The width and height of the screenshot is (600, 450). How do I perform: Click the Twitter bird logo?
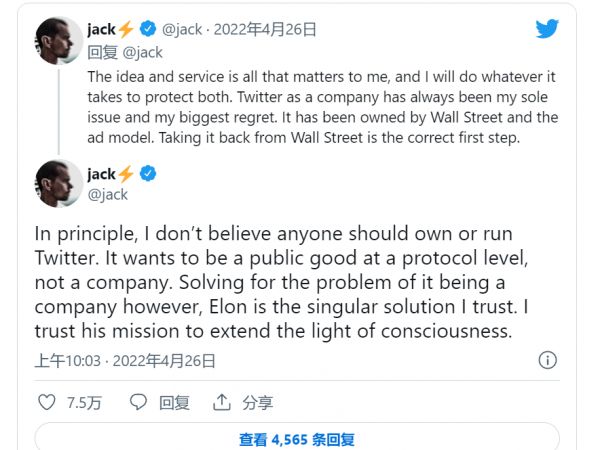click(x=547, y=29)
